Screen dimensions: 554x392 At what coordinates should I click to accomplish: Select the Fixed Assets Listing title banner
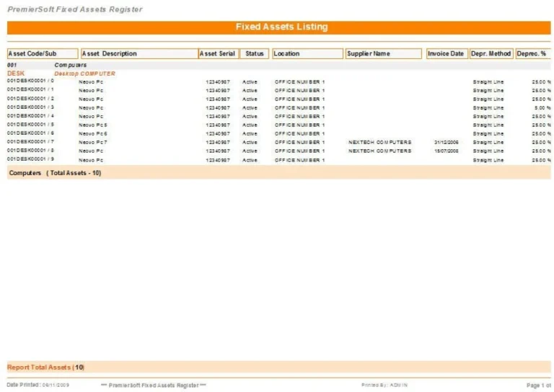coord(278,27)
